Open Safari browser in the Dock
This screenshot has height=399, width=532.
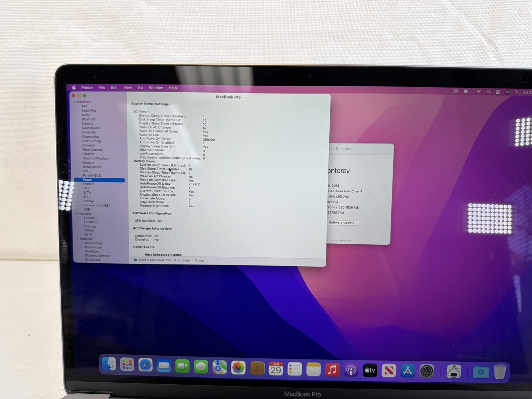tap(145, 365)
